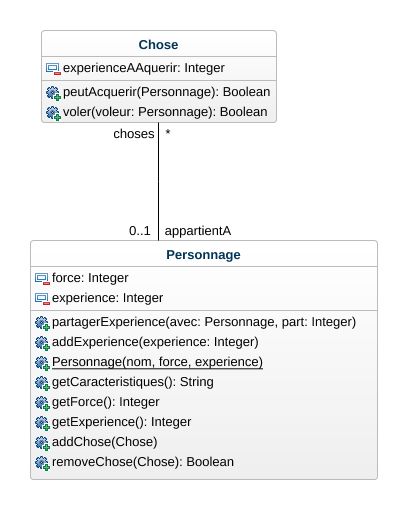Select the 'appartientA' role label

pyautogui.click(x=198, y=231)
